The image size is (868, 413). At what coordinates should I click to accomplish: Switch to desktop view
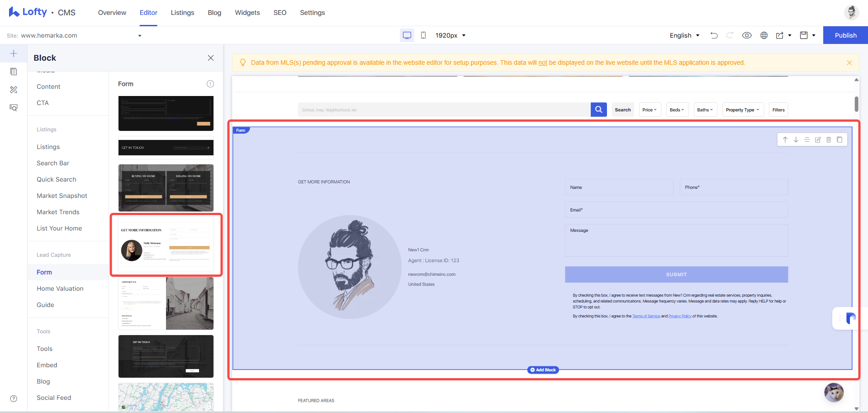click(x=407, y=35)
